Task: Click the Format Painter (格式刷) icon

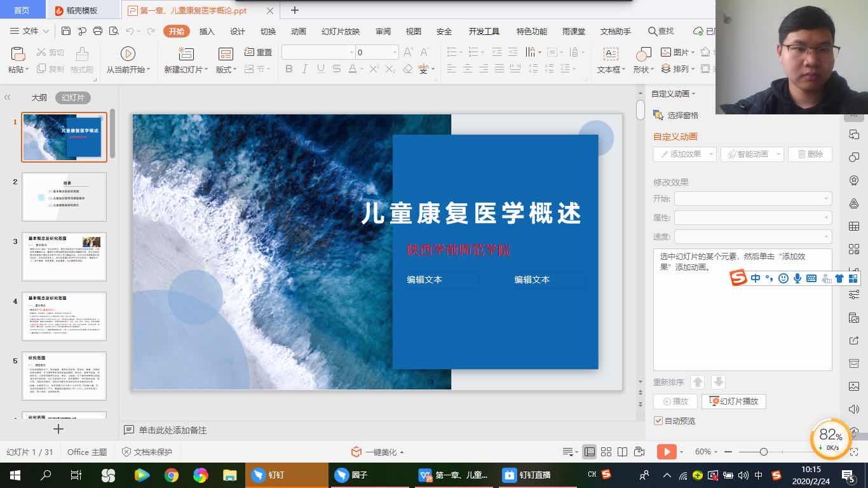Action: [81, 55]
